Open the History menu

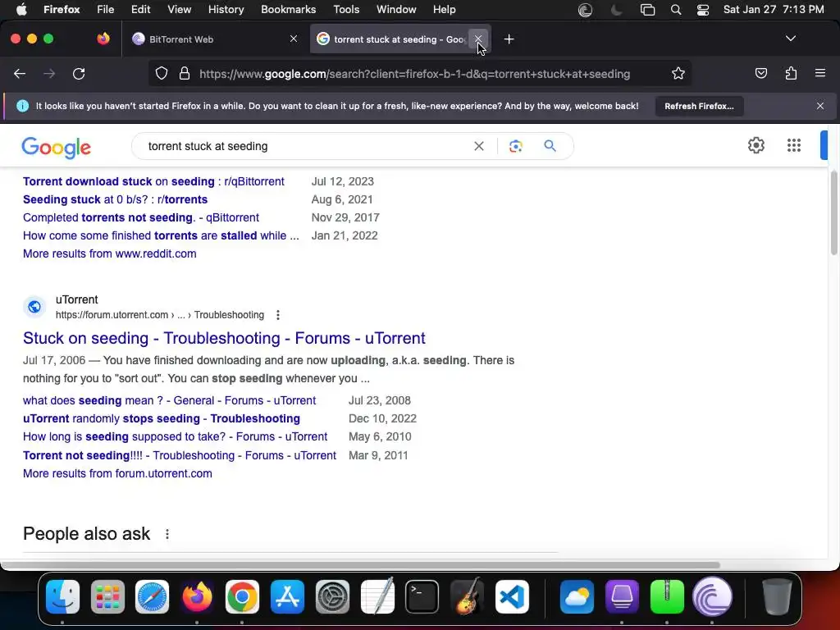[226, 9]
